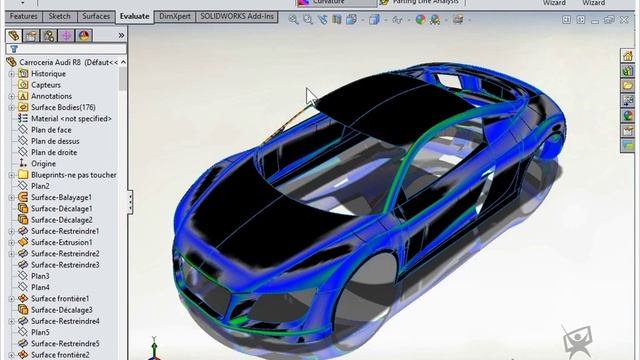Expand the Surface-Restreindre4 feature

11,321
